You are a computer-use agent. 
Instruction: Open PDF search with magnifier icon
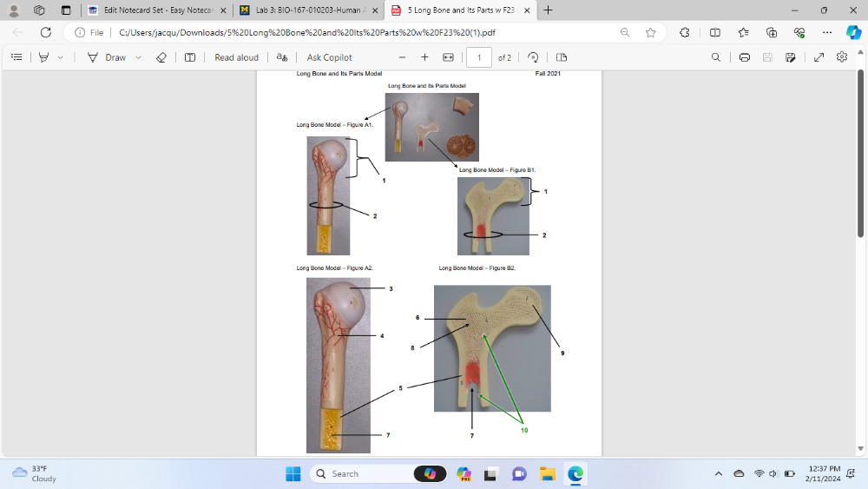[715, 57]
